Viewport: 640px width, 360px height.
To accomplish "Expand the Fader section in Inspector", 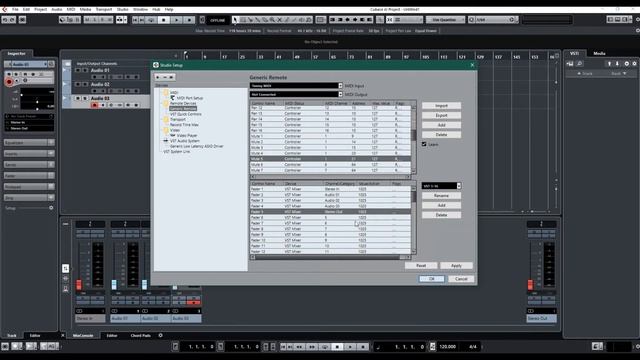I will (29, 176).
